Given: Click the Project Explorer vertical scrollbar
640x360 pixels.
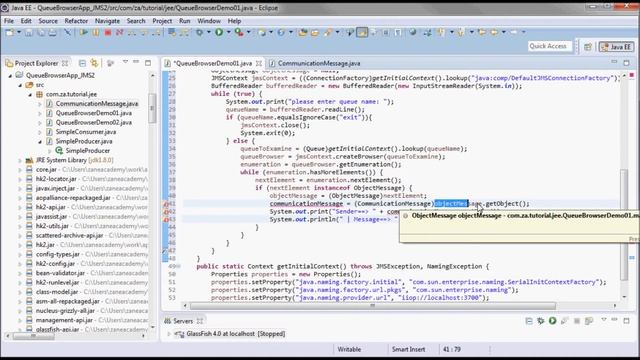Looking at the screenshot, I should tap(152, 108).
